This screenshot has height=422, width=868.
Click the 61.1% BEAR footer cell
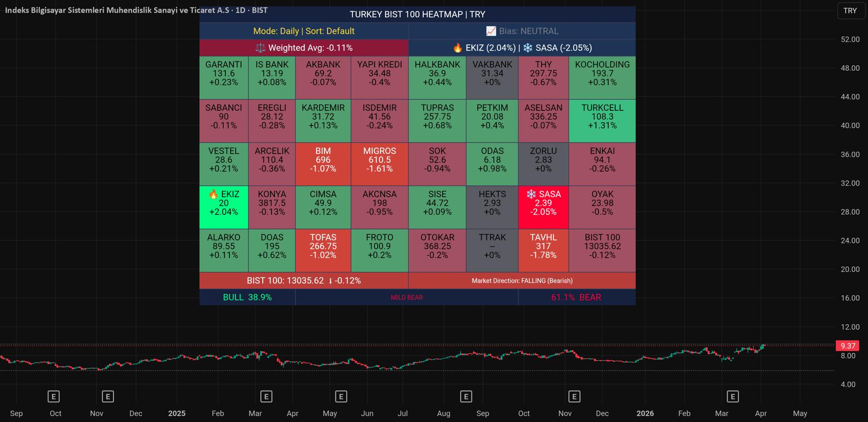click(x=577, y=297)
